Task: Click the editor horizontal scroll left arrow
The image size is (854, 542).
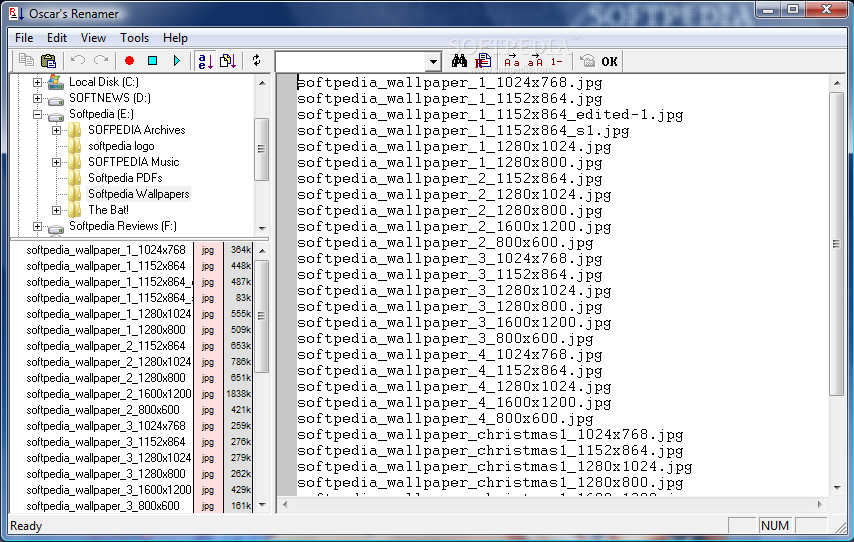Action: coord(284,504)
